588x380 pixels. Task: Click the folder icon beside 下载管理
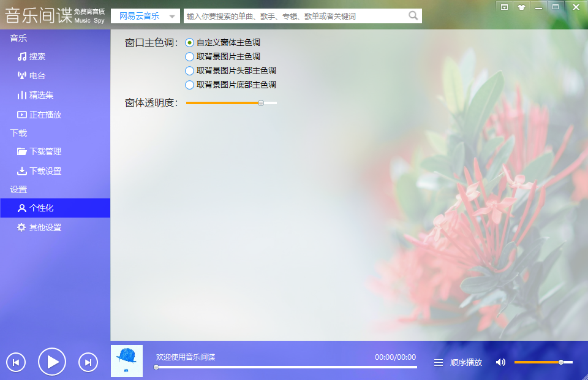coord(22,151)
